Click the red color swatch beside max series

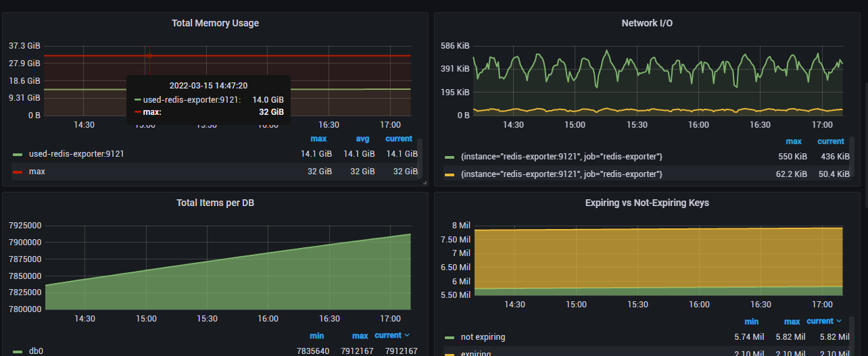pyautogui.click(x=18, y=172)
